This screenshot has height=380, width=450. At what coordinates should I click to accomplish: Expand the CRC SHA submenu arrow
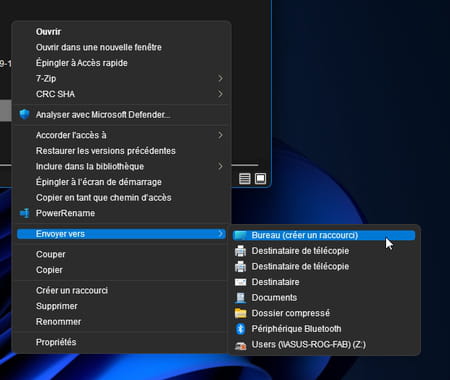(220, 94)
